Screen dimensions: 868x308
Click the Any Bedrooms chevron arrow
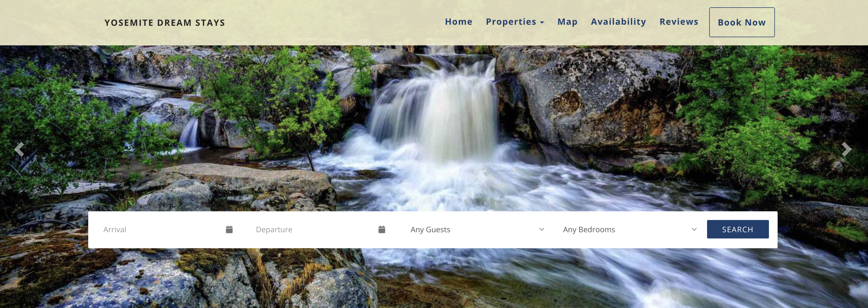pyautogui.click(x=694, y=230)
